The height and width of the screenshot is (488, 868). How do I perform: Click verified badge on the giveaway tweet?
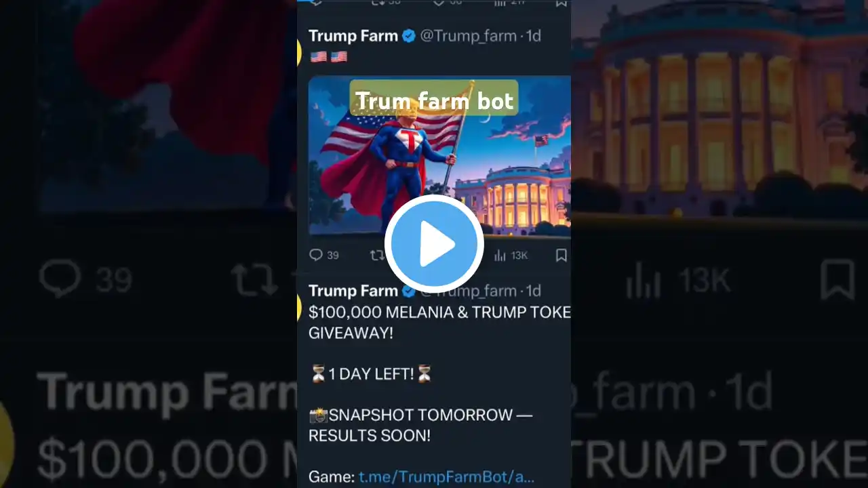(x=409, y=291)
